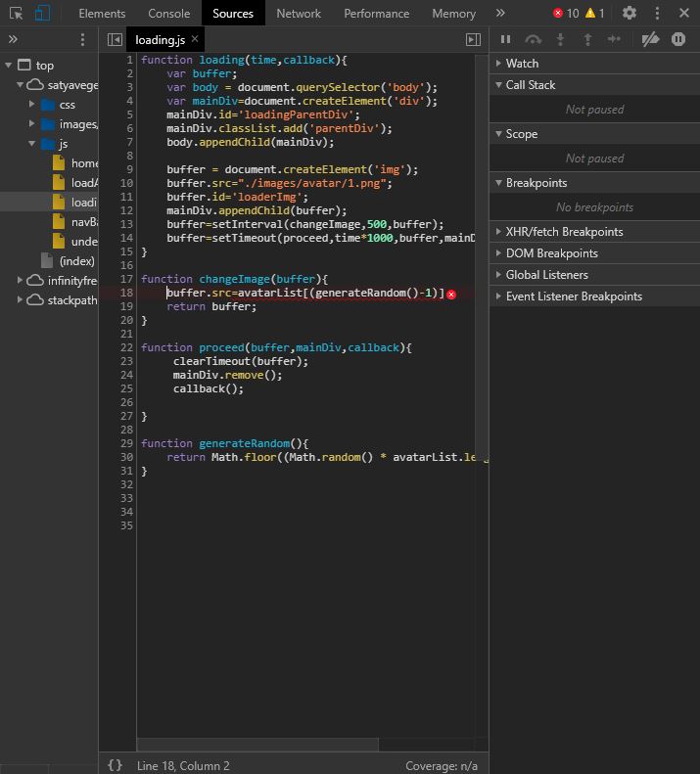The width and height of the screenshot is (700, 774).
Task: Toggle the device toolbar icon
Action: [42, 13]
